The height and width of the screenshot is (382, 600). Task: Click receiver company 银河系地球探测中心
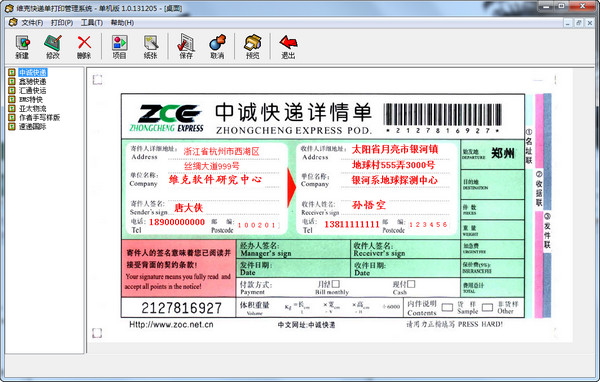(395, 180)
